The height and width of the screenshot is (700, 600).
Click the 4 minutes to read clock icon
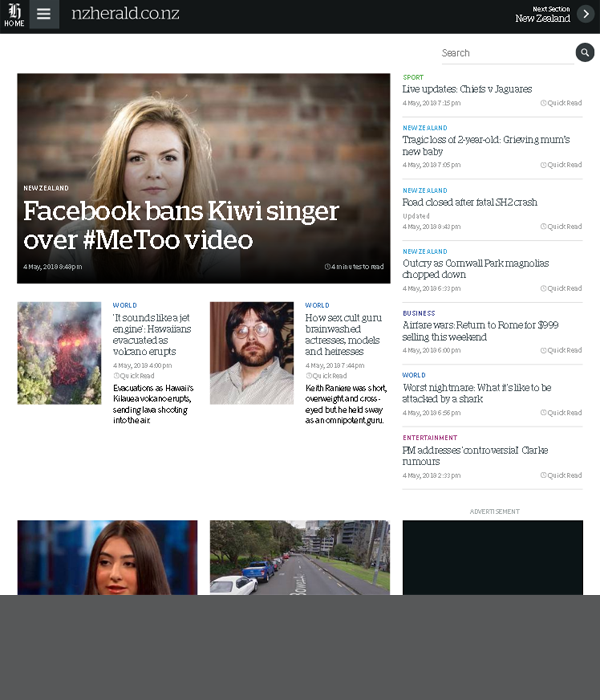pos(327,267)
